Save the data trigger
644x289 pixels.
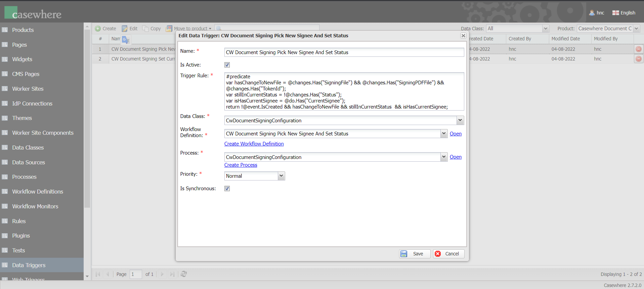pos(415,254)
